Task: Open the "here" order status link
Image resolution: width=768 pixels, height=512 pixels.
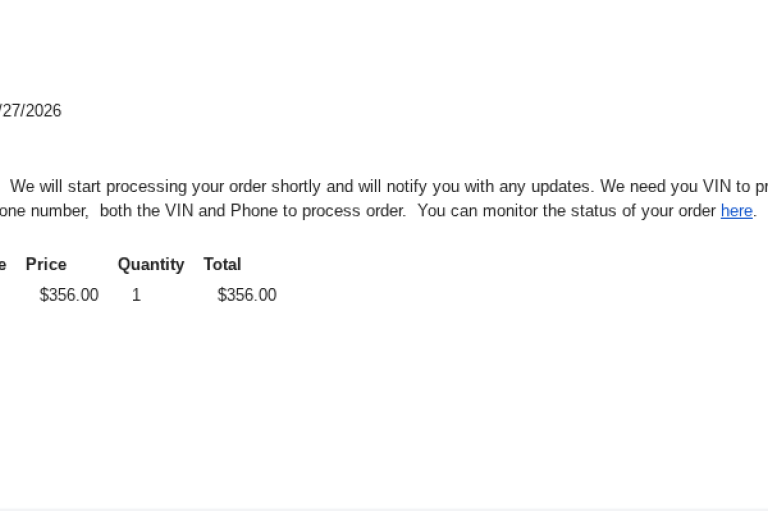Action: pyautogui.click(x=736, y=211)
